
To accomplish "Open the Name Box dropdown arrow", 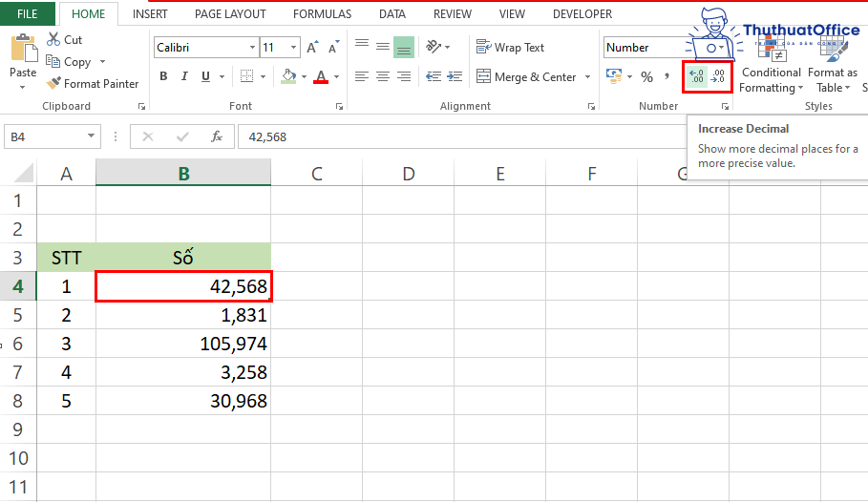I will click(x=91, y=136).
